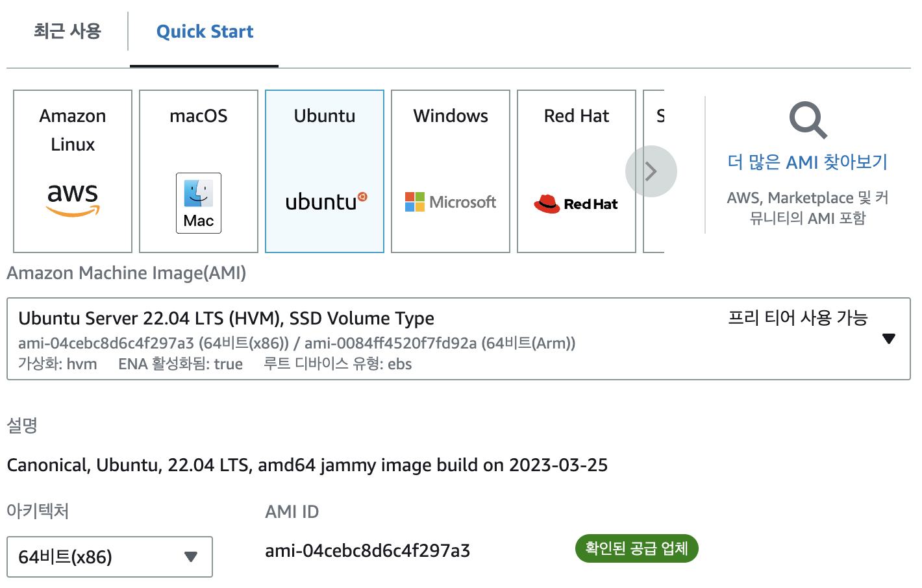The height and width of the screenshot is (588, 922).
Task: Switch to the 최근 사용 tab
Action: 68,31
